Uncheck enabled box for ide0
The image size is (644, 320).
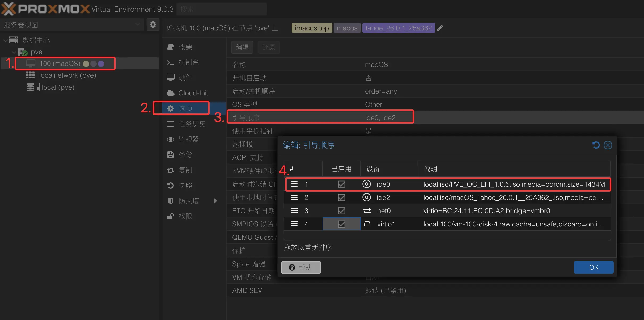[341, 184]
